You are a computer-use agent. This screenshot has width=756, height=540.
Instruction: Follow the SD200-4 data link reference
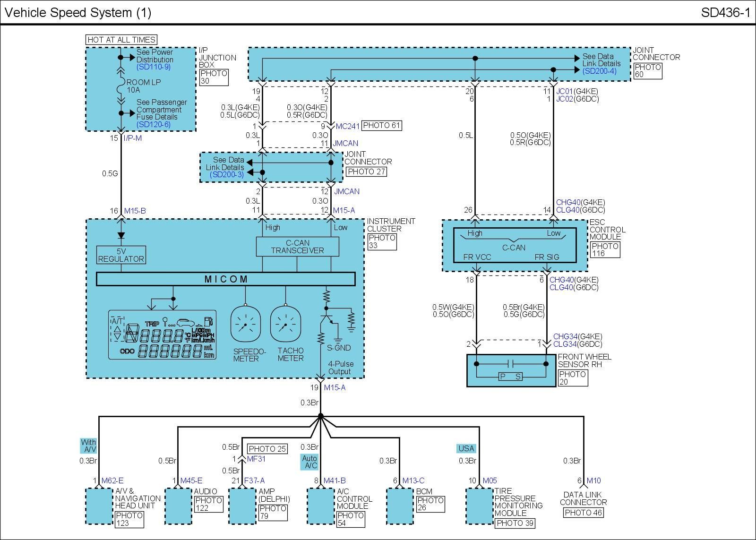point(599,71)
